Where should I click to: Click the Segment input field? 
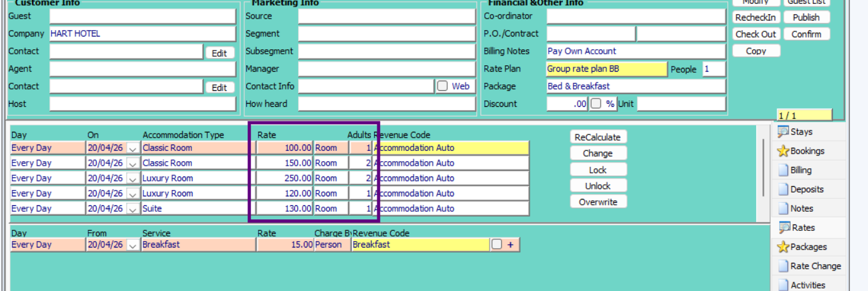click(387, 33)
